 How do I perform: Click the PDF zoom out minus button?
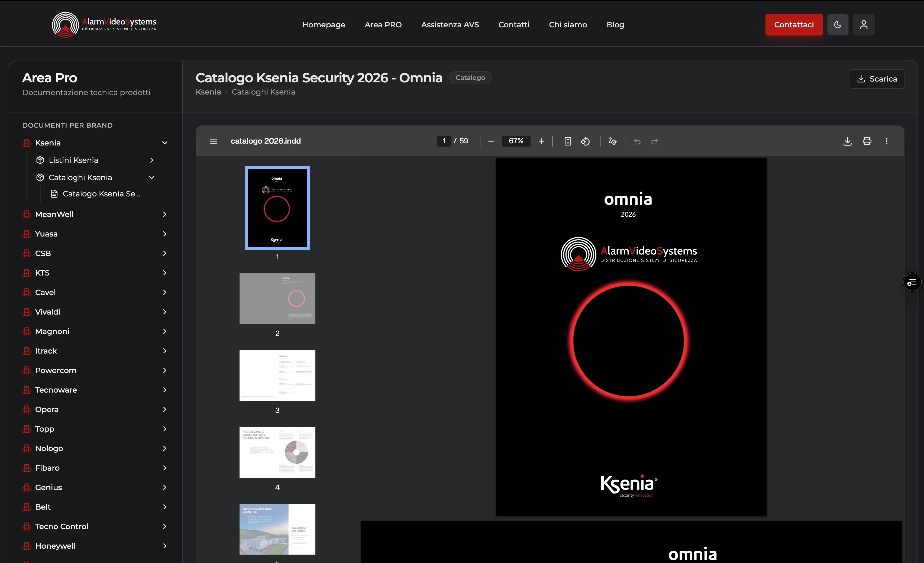tap(491, 141)
